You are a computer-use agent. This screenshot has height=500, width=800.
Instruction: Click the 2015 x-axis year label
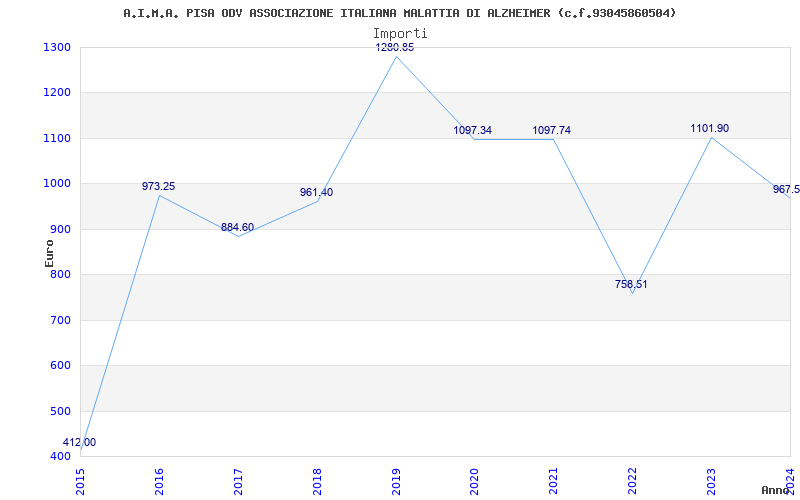pyautogui.click(x=80, y=481)
